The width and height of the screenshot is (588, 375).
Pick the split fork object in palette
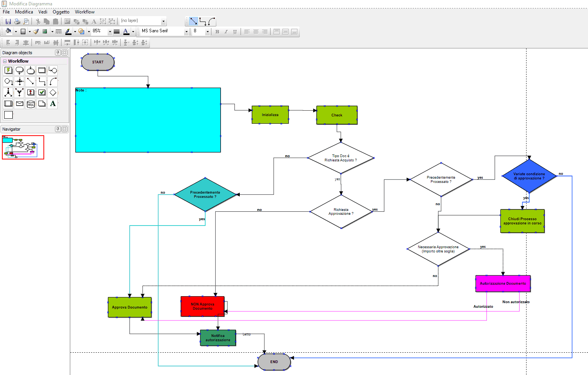click(x=8, y=92)
